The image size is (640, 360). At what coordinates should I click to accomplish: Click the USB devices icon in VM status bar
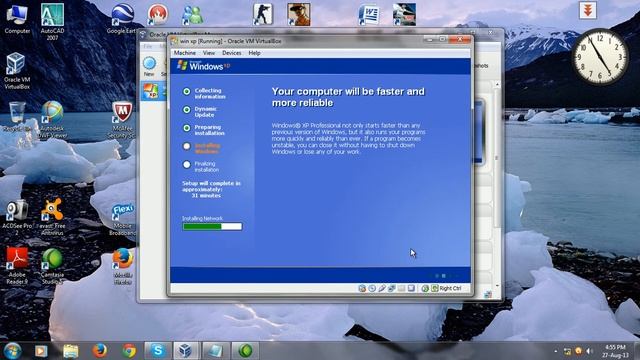(x=382, y=288)
